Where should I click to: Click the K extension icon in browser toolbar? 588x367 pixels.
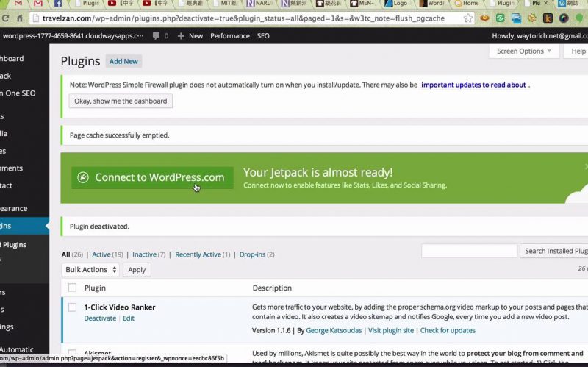point(548,17)
